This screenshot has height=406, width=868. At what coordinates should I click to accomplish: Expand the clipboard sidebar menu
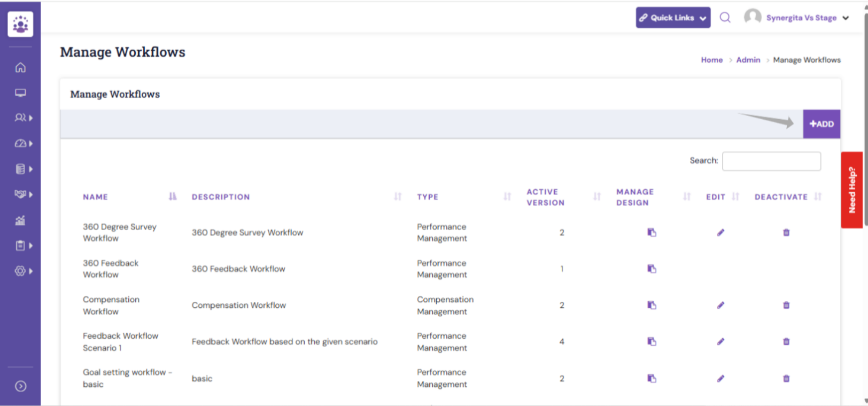point(24,246)
